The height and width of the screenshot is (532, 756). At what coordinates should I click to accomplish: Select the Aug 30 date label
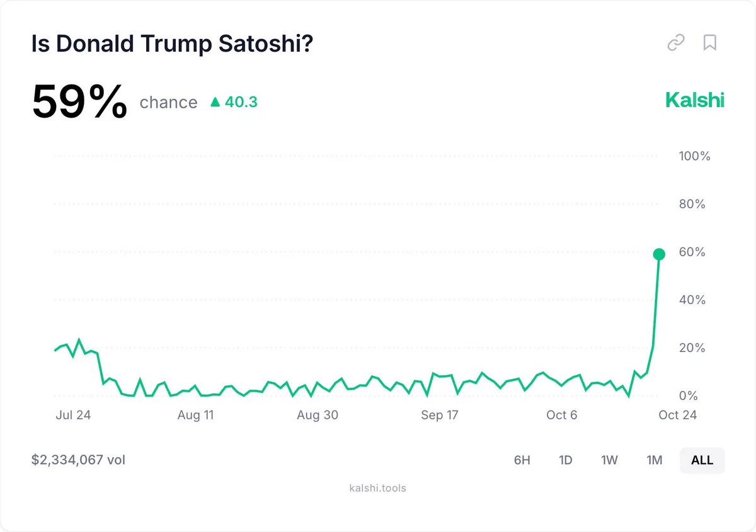318,415
